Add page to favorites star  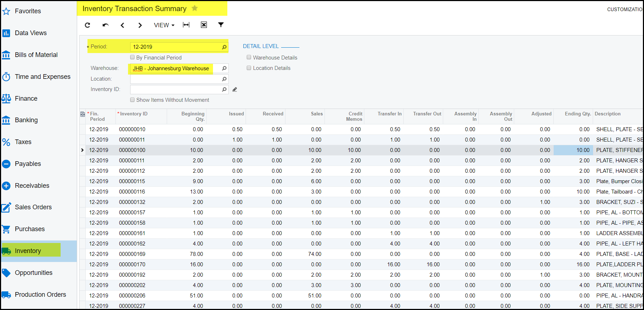[195, 8]
